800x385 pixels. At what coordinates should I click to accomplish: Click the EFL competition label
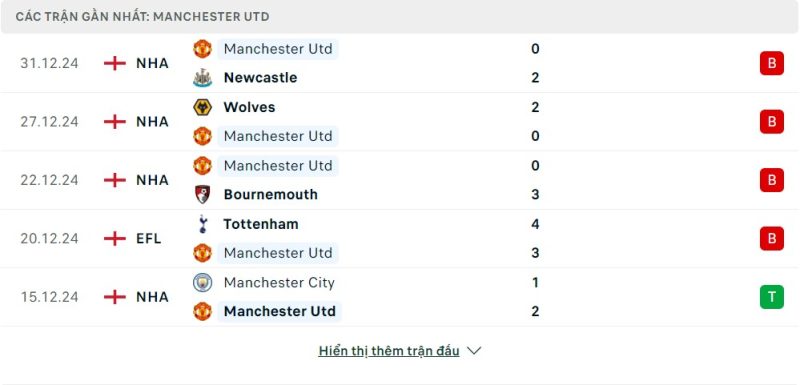[x=148, y=238]
